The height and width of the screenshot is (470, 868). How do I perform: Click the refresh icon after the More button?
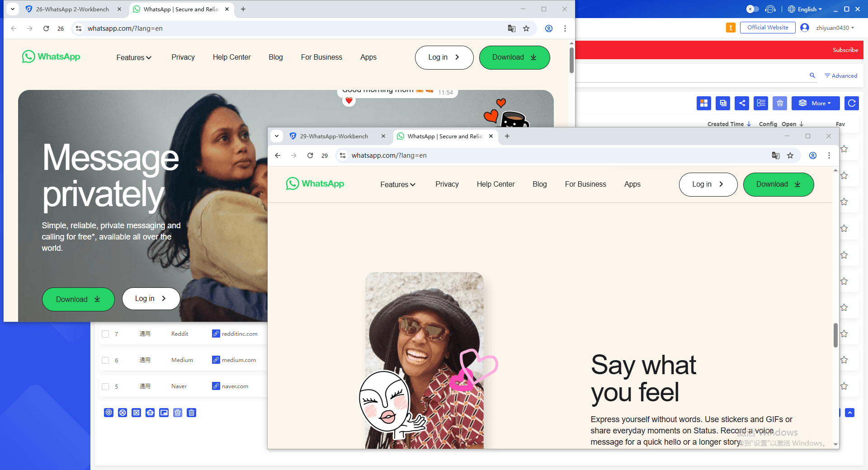point(852,103)
